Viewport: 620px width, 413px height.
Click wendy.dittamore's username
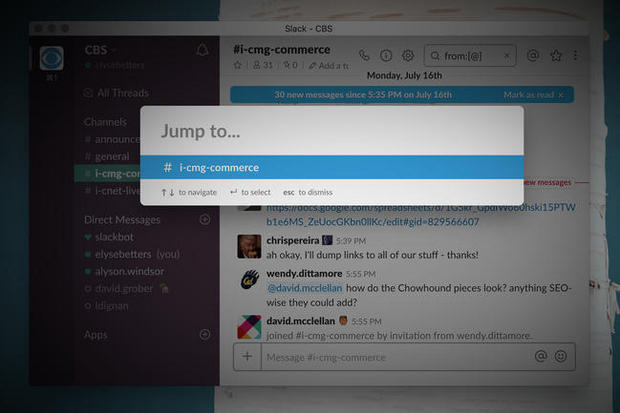304,273
